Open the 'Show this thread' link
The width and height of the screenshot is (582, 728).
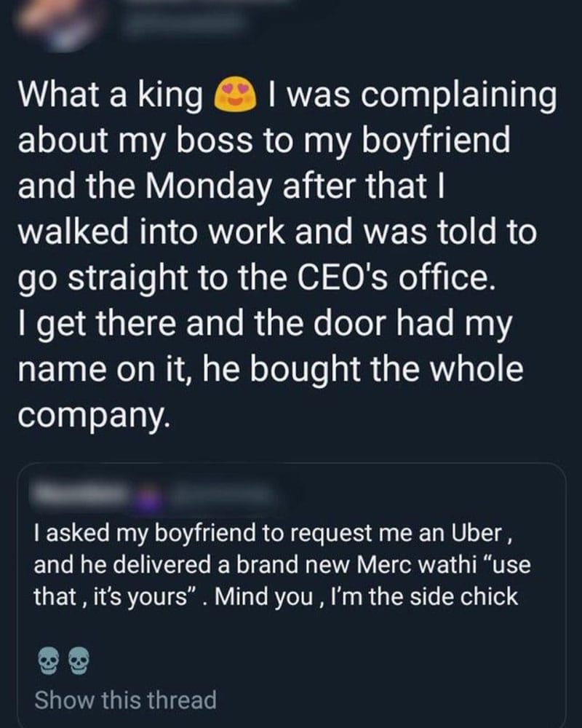tap(125, 700)
